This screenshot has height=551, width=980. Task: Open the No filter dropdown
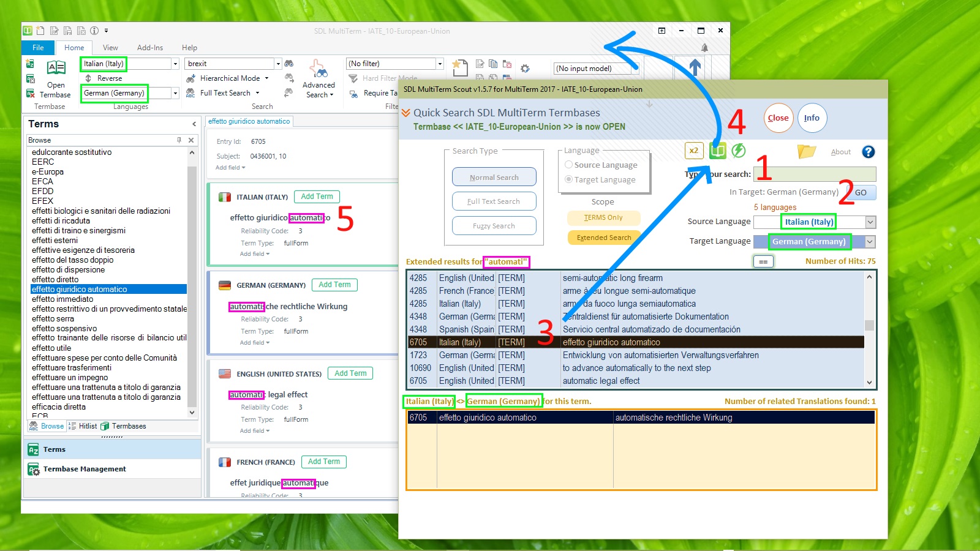pyautogui.click(x=440, y=64)
